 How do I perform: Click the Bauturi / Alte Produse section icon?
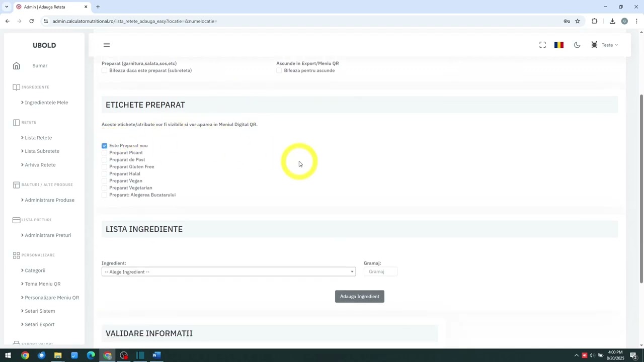(x=17, y=185)
